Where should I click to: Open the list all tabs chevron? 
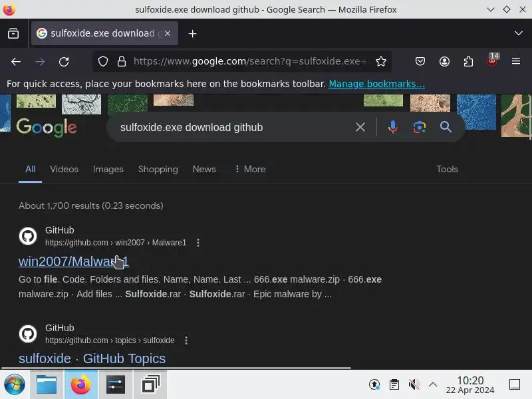pyautogui.click(x=519, y=33)
